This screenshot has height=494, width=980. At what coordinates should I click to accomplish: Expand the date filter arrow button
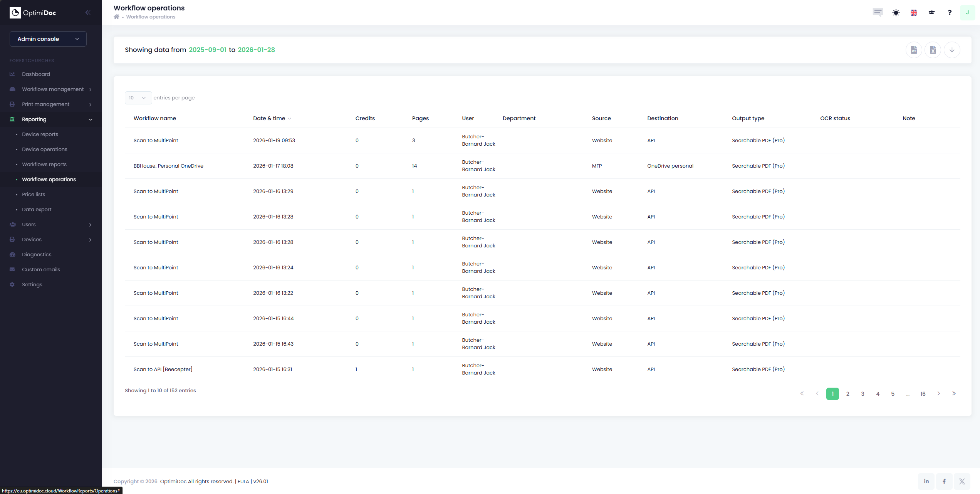(x=952, y=50)
